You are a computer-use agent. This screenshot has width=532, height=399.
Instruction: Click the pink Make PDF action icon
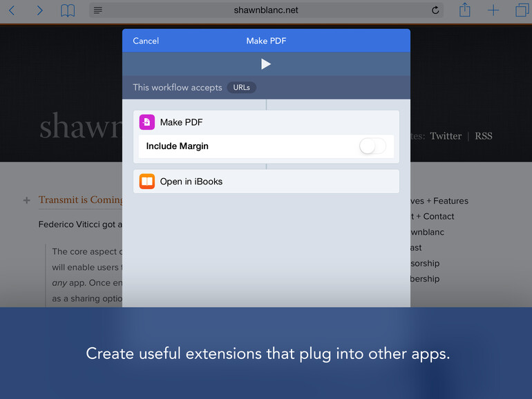point(147,122)
